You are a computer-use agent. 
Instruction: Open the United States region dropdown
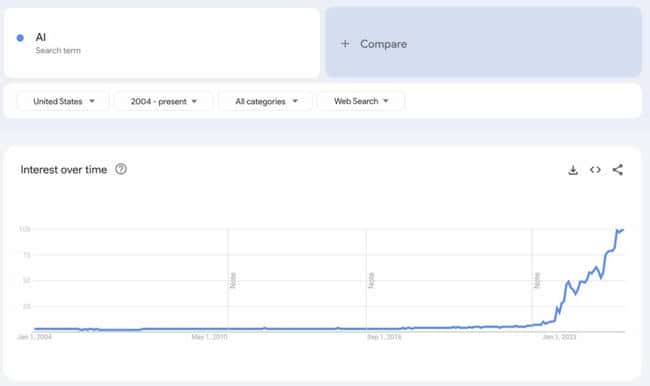tap(63, 101)
